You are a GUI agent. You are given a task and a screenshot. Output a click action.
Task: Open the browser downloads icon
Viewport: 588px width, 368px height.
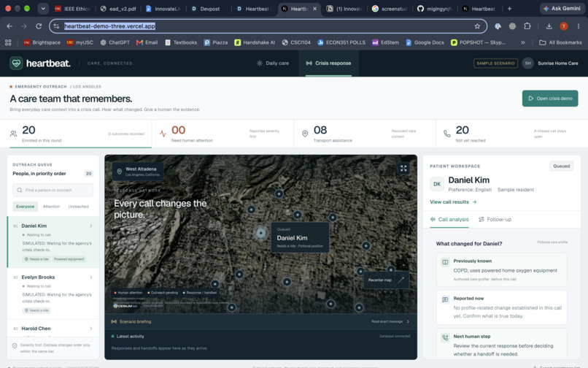pos(549,26)
